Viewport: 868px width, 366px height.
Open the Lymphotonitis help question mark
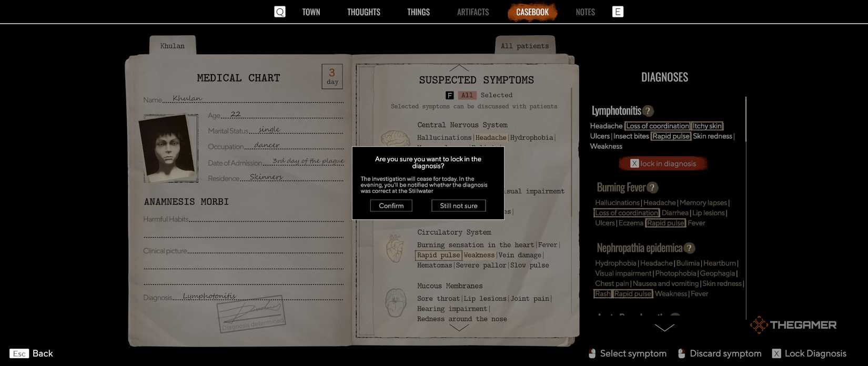[x=648, y=111]
